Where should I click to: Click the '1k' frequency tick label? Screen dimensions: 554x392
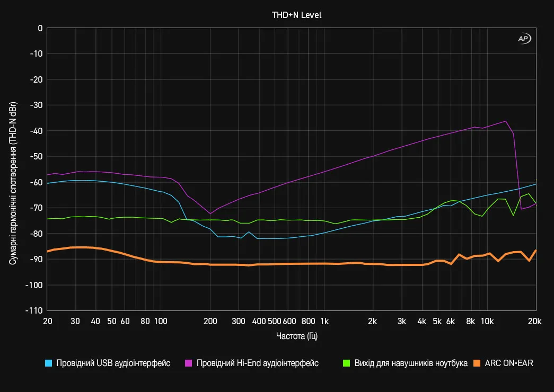pyautogui.click(x=324, y=321)
